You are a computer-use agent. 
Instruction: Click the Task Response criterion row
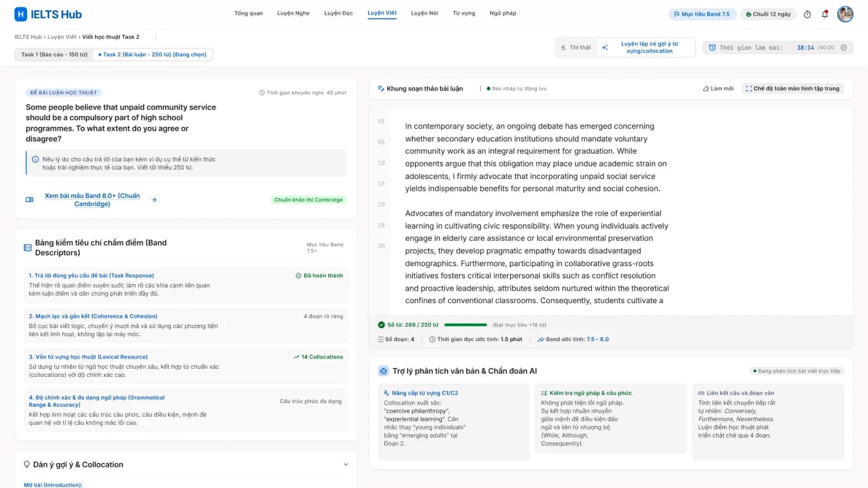(186, 285)
